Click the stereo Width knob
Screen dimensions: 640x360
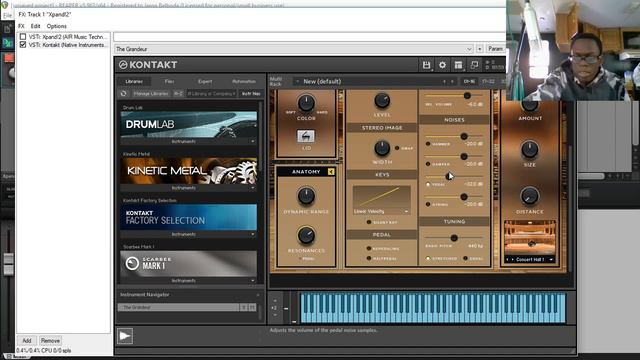(382, 148)
